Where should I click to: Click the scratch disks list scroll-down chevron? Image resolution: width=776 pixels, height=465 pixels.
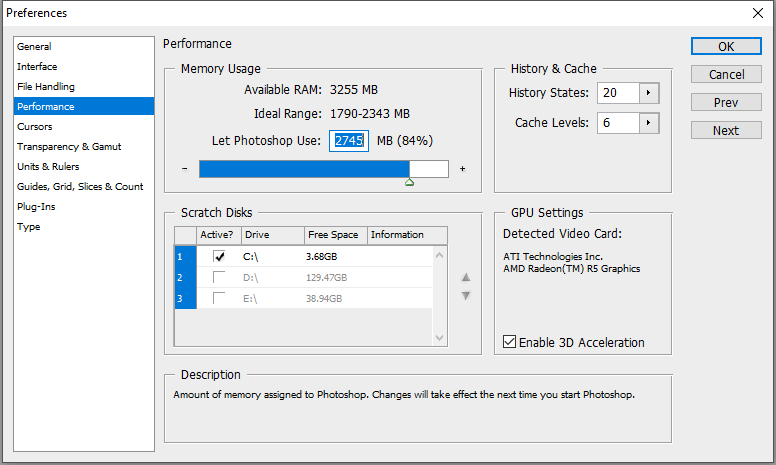tap(440, 337)
